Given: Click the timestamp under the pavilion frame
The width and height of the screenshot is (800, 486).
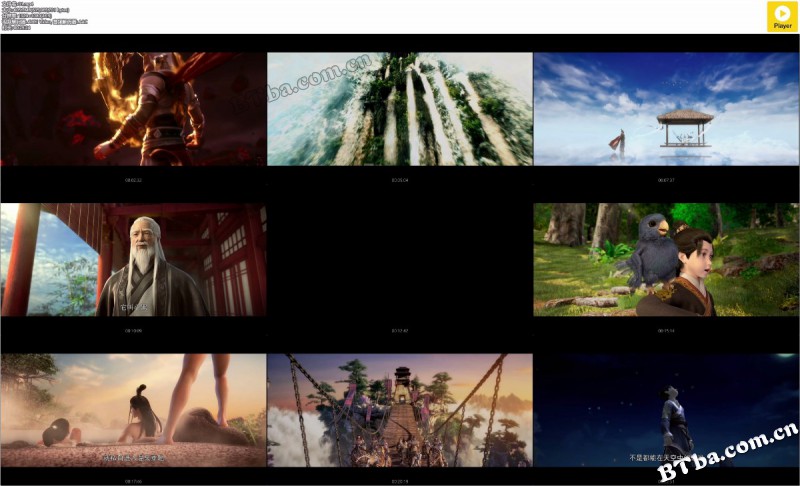Looking at the screenshot, I should click(666, 180).
